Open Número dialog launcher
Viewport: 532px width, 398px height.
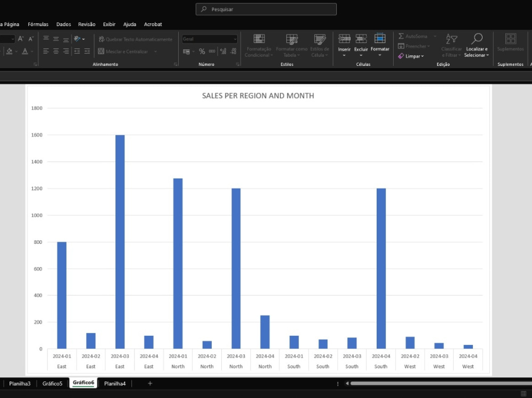[x=237, y=64]
